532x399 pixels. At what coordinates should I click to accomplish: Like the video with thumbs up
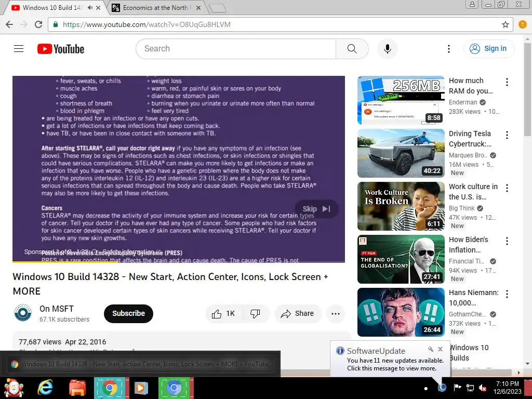click(223, 313)
